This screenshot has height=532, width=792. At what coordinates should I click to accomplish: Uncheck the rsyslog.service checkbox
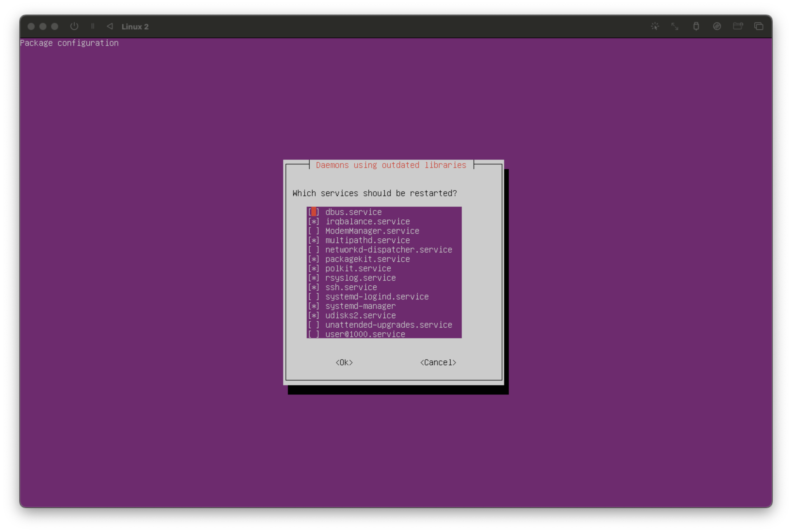tap(313, 278)
